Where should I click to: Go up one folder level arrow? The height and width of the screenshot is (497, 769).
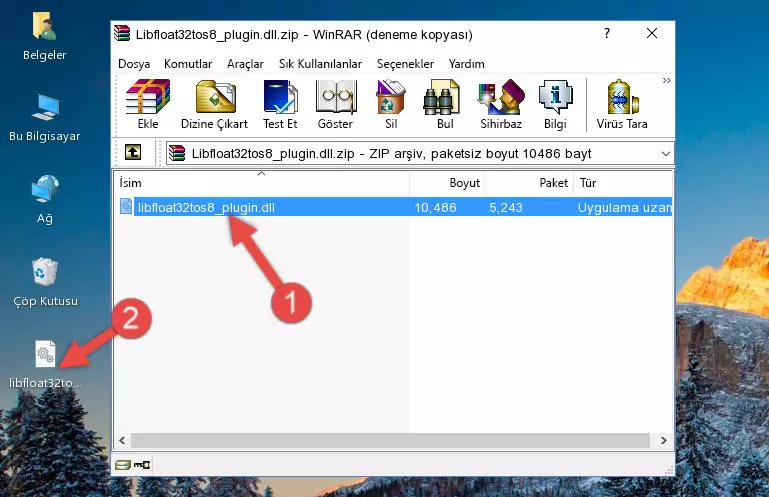click(133, 153)
